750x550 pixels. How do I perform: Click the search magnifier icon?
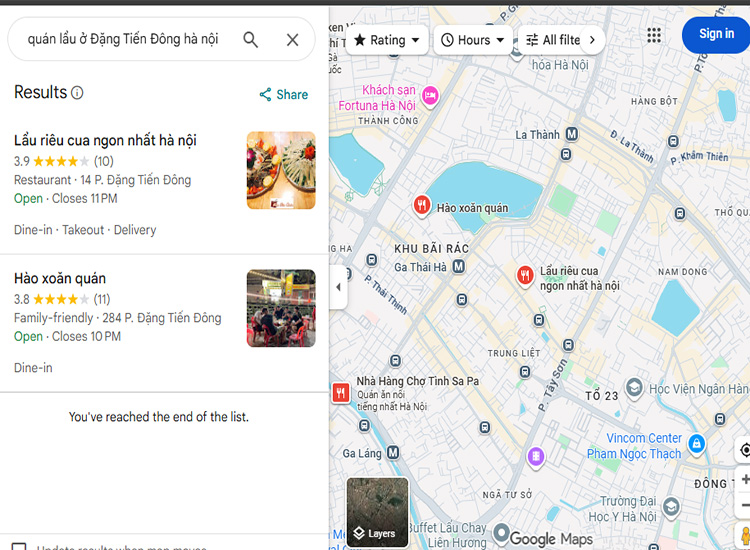(x=251, y=40)
